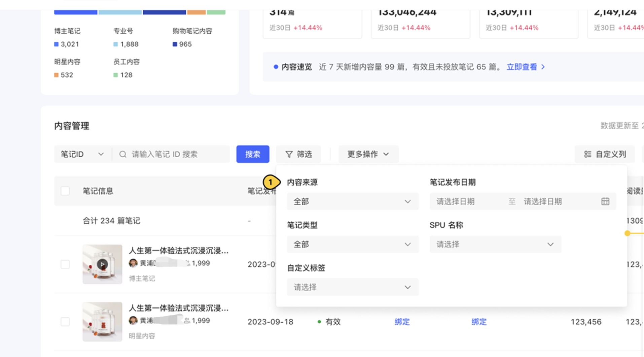Click the 员工内容 green legend swatch
This screenshot has width=644, height=357.
click(x=115, y=75)
